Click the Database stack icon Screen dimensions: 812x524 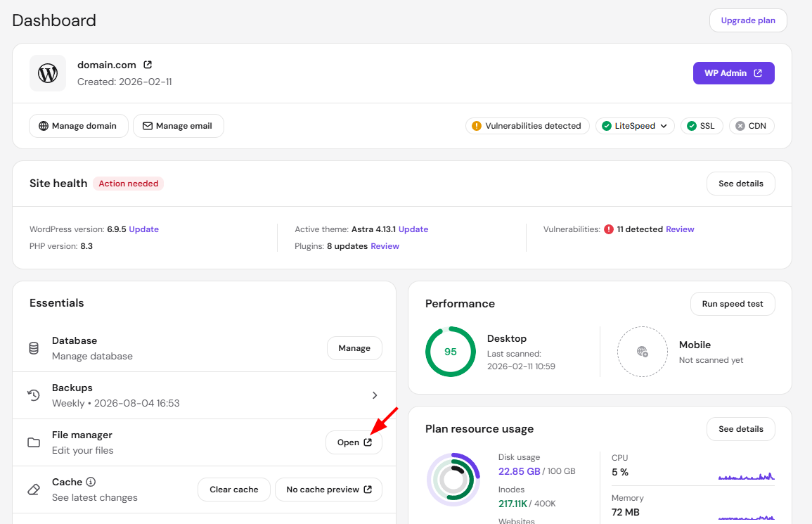point(34,348)
